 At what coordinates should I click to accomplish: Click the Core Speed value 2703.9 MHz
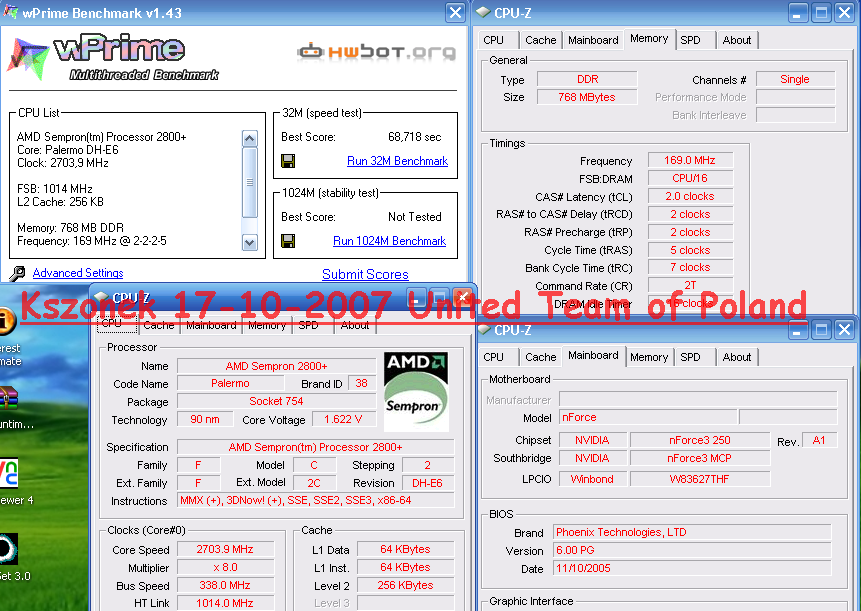225,550
